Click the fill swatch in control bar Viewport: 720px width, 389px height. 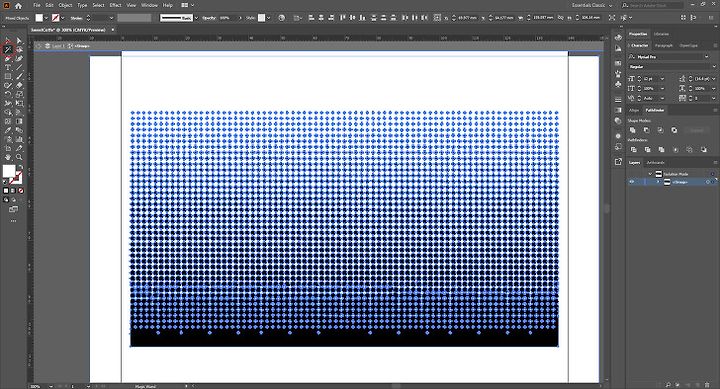pyautogui.click(x=39, y=18)
